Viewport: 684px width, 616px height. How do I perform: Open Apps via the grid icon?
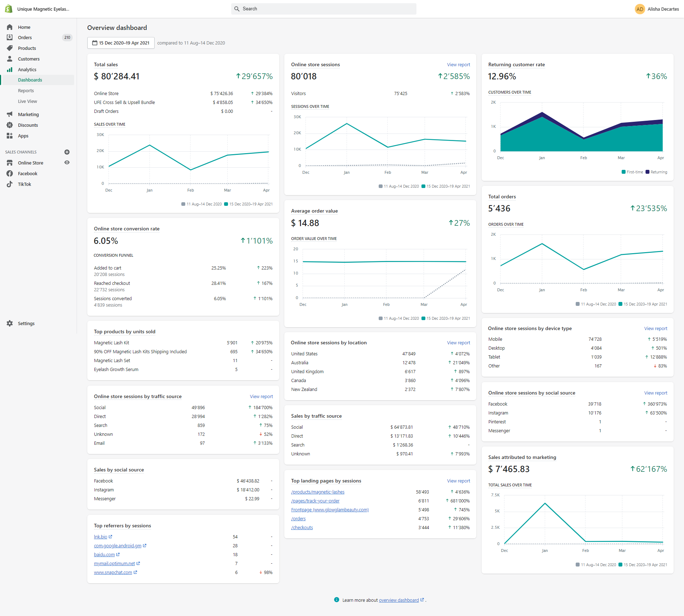point(10,136)
